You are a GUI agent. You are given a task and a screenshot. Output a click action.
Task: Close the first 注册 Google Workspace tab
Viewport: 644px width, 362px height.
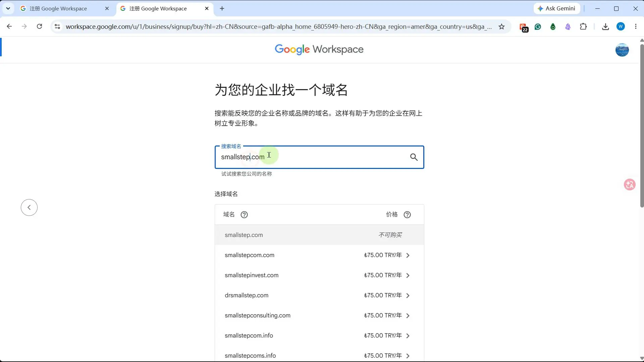(x=107, y=9)
